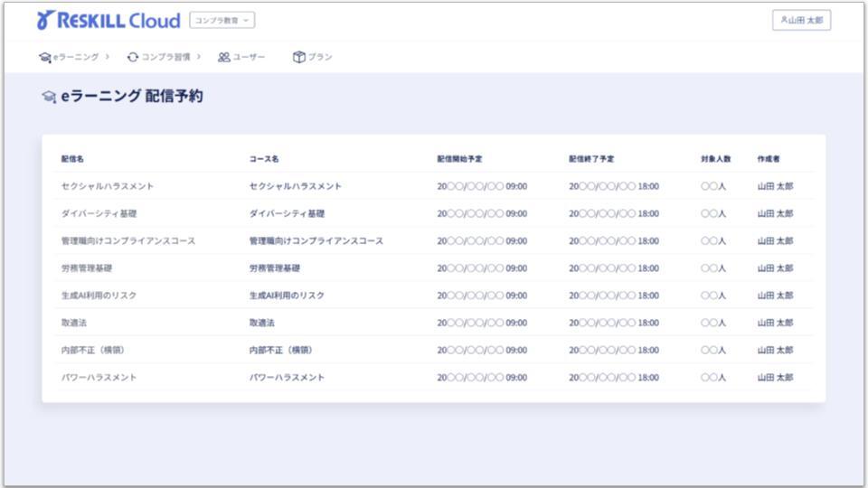Screen dimensions: 868x488
Task: Click the 作成者 column header
Action: (x=769, y=159)
